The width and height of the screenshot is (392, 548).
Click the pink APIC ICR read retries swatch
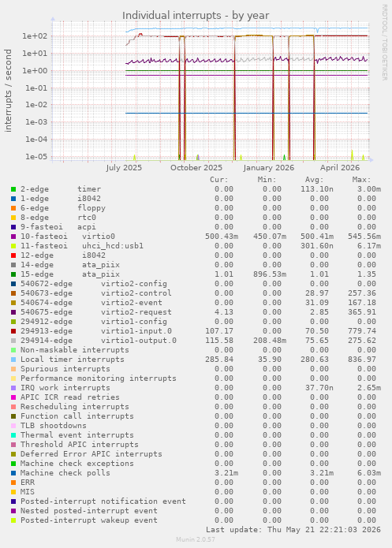[13, 397]
